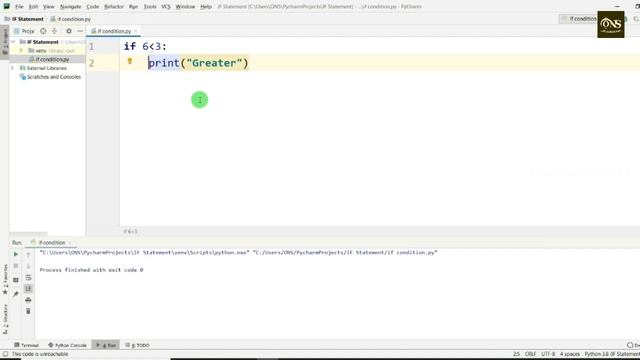Toggle soft-wrap in the Run console
Image resolution: width=640 pixels, height=360 pixels.
28,278
